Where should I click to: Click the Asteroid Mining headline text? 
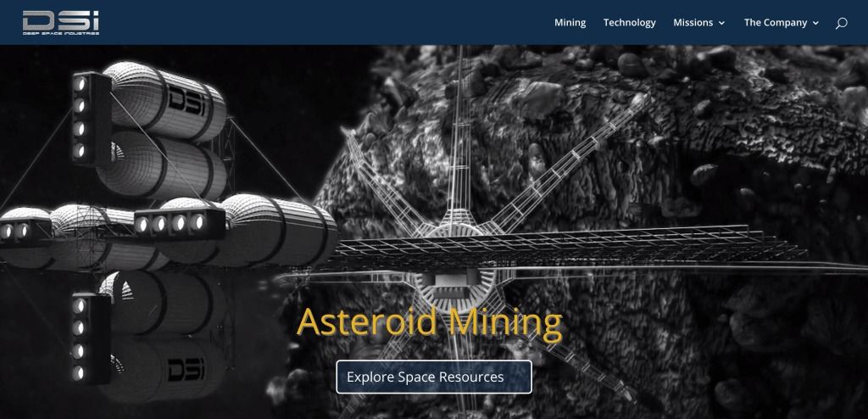tap(430, 322)
